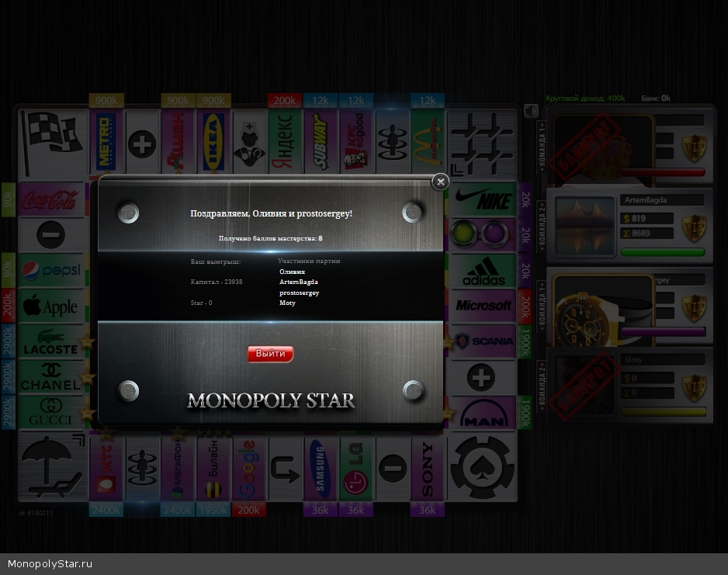Select the Google board cell
The image size is (728, 575).
pos(249,469)
